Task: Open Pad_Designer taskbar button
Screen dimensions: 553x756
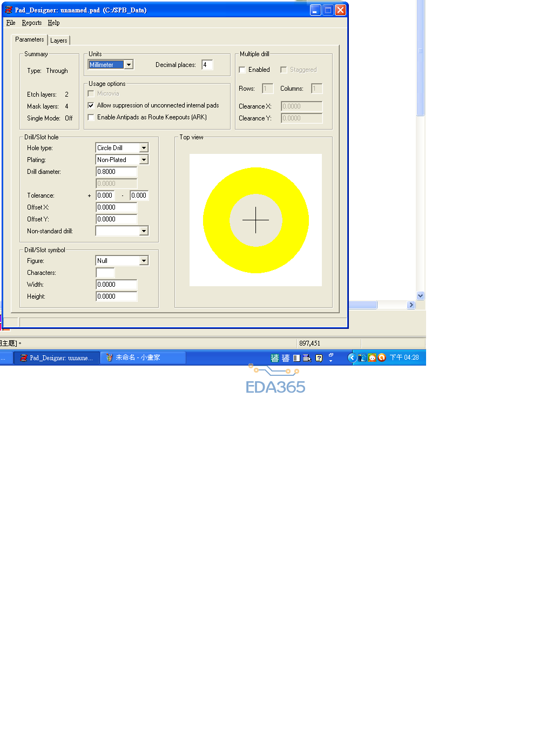Action: (57, 357)
